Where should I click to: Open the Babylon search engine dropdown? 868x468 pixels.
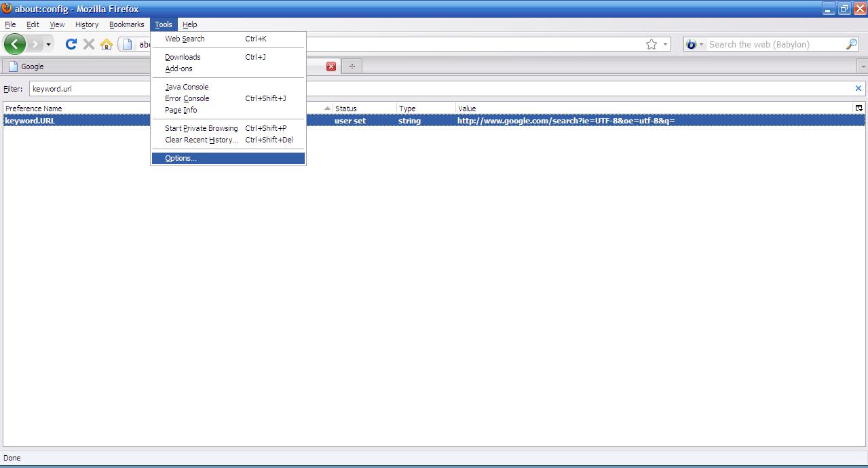point(694,44)
